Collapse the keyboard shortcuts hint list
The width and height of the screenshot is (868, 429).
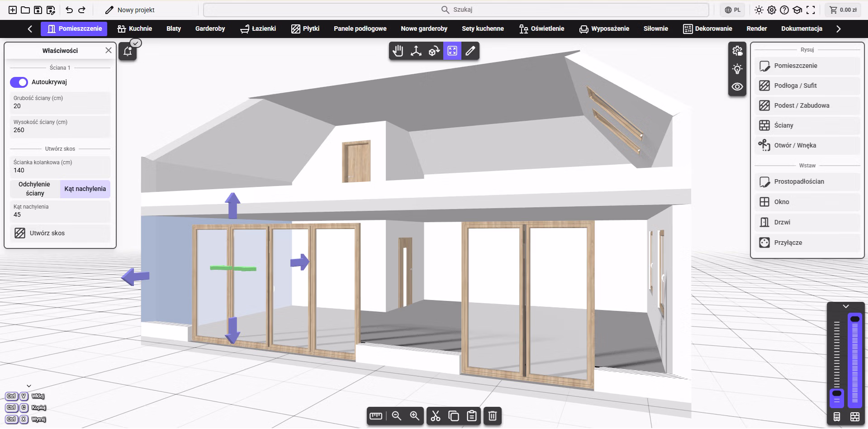pyautogui.click(x=29, y=386)
